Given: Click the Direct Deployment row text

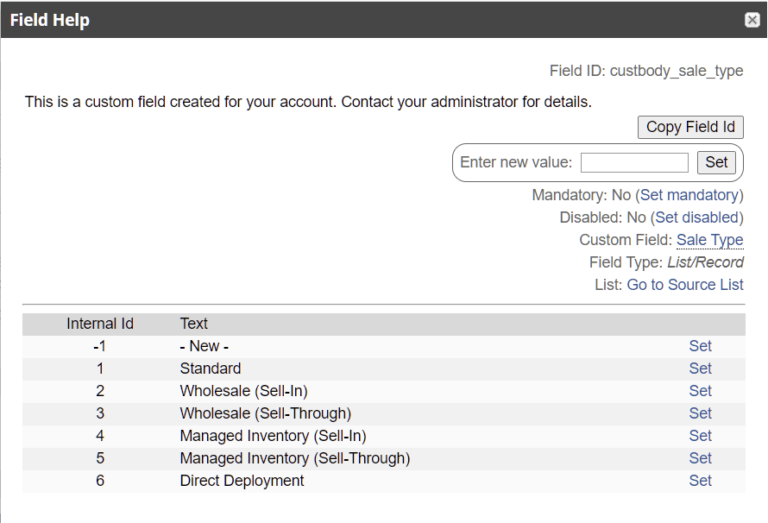Looking at the screenshot, I should tap(242, 481).
